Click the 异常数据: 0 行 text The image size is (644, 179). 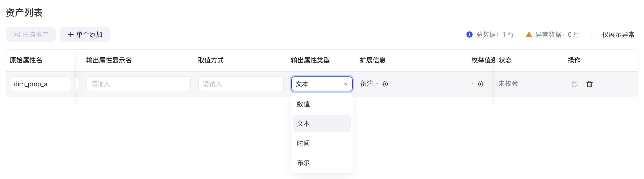pyautogui.click(x=557, y=34)
